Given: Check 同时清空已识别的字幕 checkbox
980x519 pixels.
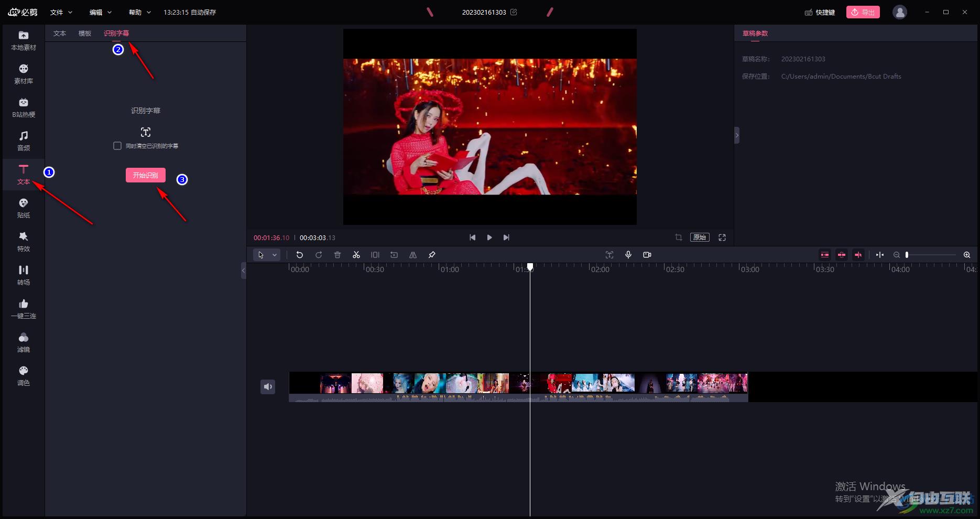Looking at the screenshot, I should pyautogui.click(x=117, y=146).
